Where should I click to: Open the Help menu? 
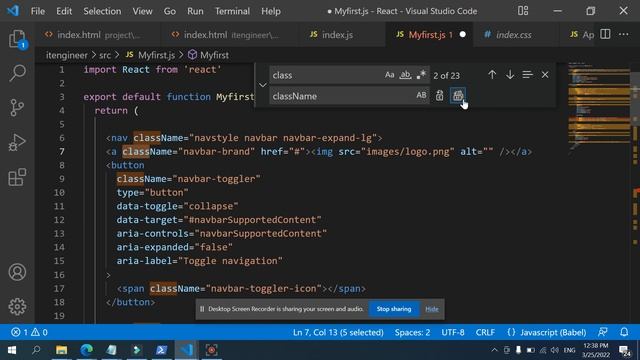[x=271, y=11]
